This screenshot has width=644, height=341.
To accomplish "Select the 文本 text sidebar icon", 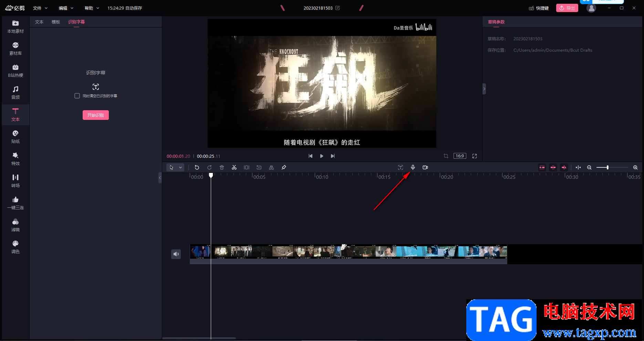I will (x=15, y=115).
